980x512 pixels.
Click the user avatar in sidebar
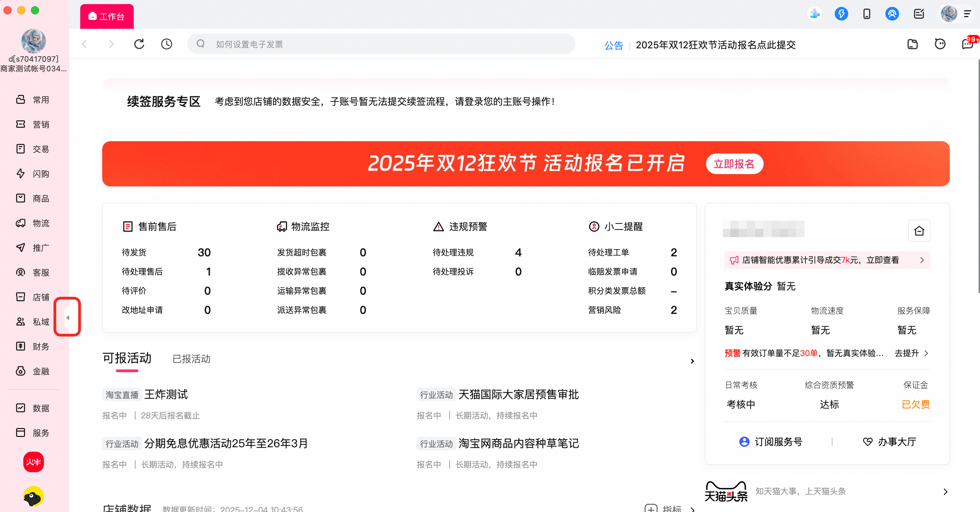[34, 41]
